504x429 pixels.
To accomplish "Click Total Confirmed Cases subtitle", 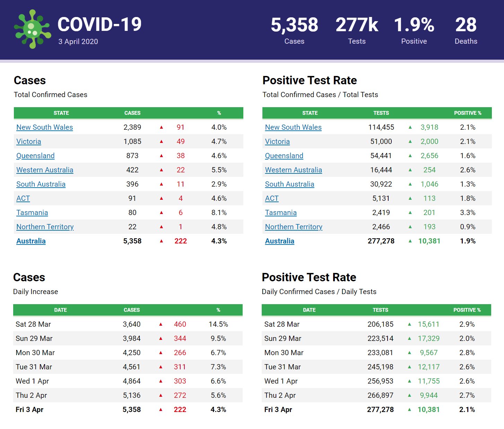I will click(51, 95).
